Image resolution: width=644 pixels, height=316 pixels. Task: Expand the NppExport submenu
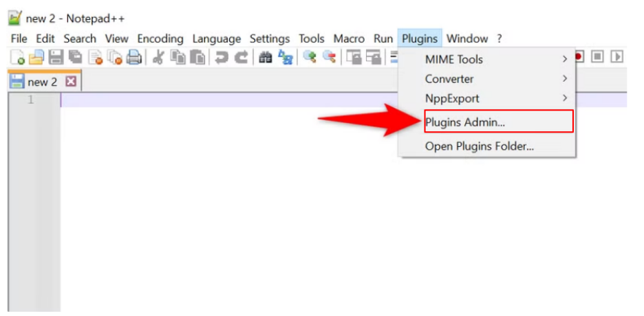pyautogui.click(x=487, y=98)
